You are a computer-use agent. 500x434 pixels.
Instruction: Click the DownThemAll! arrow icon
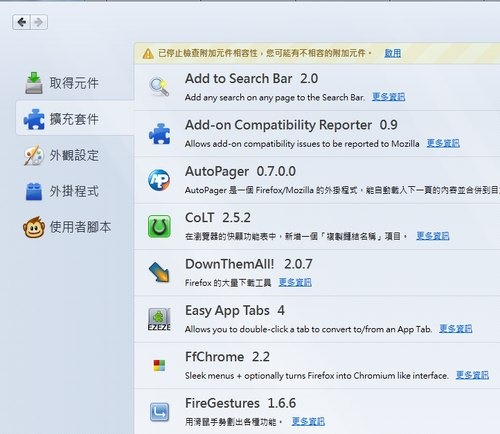point(159,272)
